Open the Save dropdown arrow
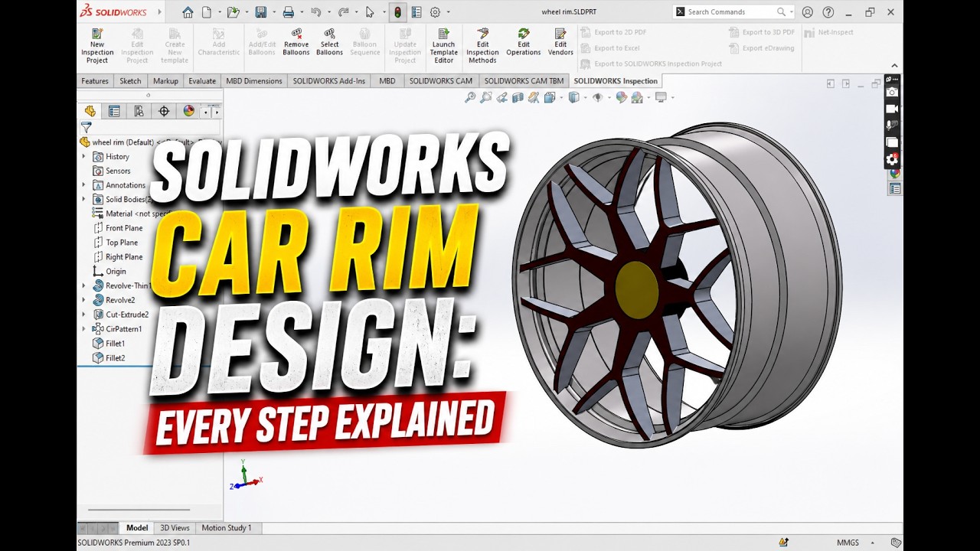Viewport: 980px width, 551px height. click(x=273, y=12)
